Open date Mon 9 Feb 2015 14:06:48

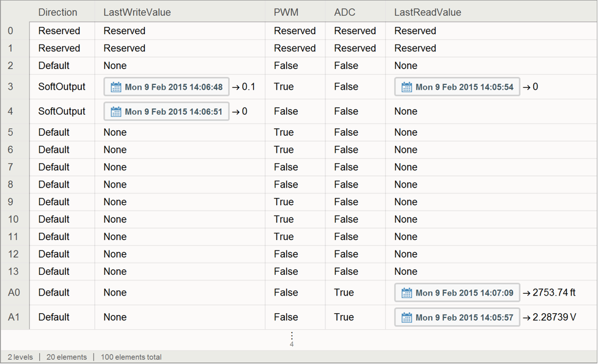click(x=173, y=87)
